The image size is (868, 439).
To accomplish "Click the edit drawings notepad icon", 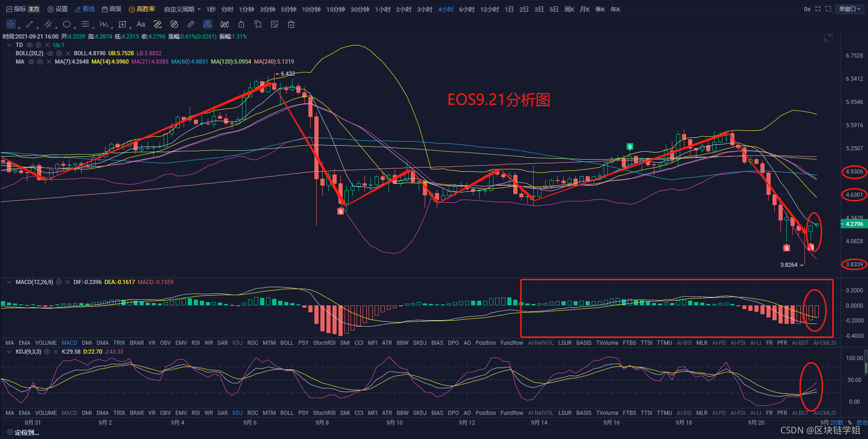I will 274,24.
